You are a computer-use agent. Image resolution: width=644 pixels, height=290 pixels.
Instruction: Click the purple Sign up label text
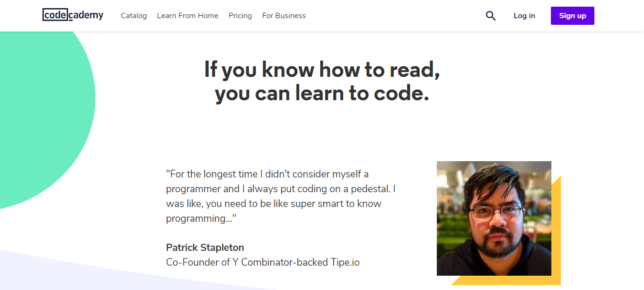tap(572, 15)
